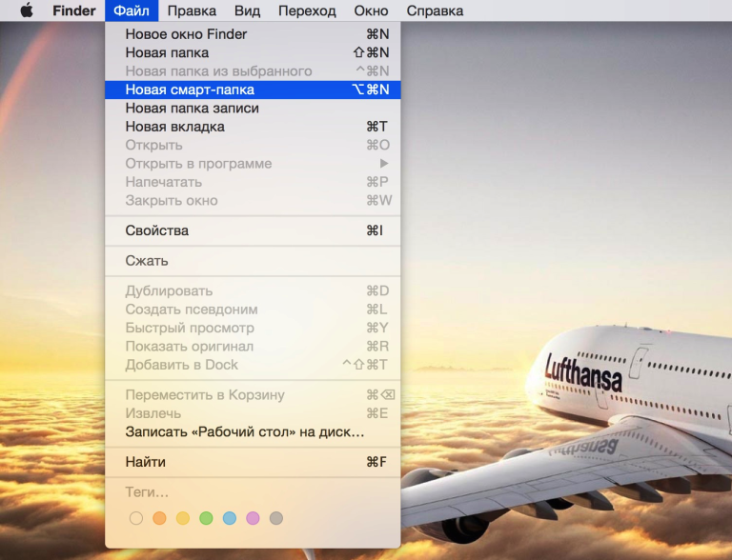Click the Finder menu bar item

pyautogui.click(x=73, y=10)
